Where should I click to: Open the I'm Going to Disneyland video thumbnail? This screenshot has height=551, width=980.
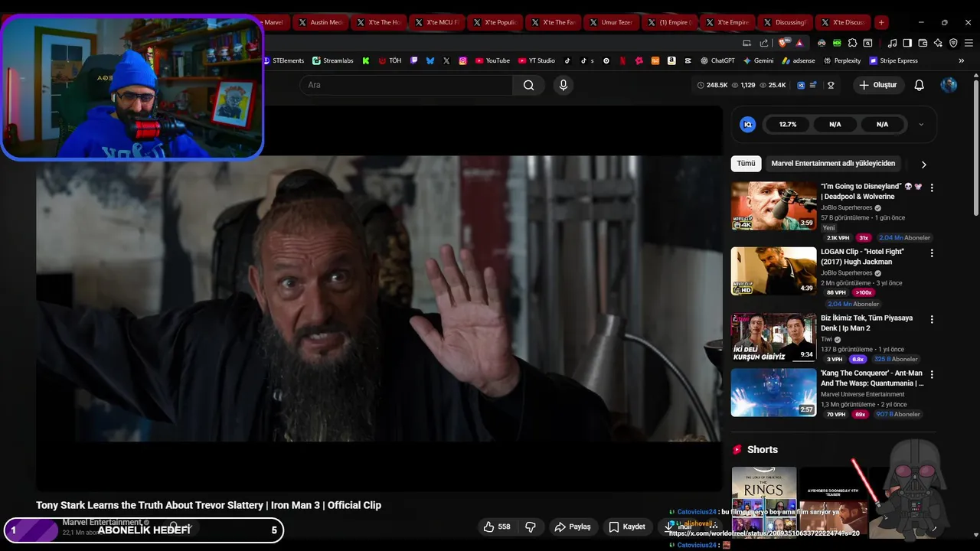(773, 206)
